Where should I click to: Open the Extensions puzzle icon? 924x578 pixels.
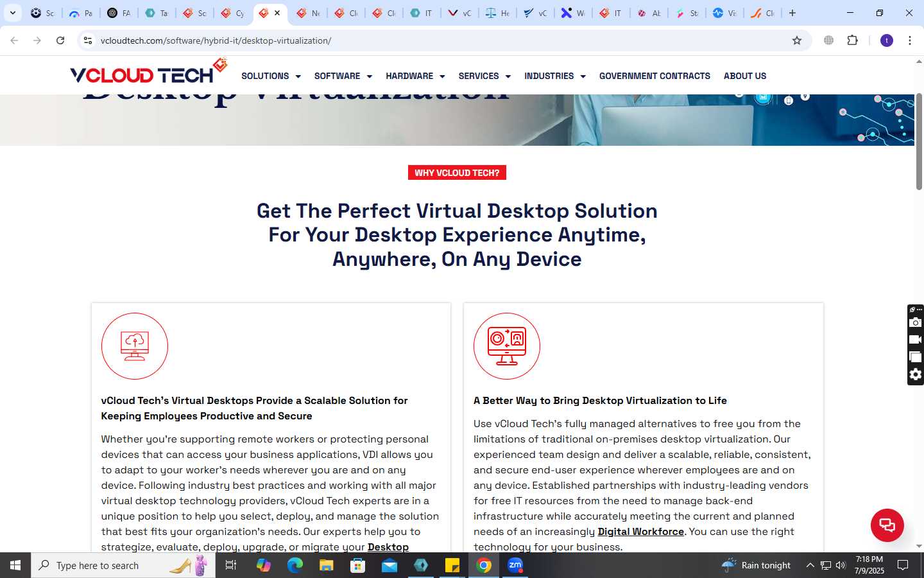[852, 40]
